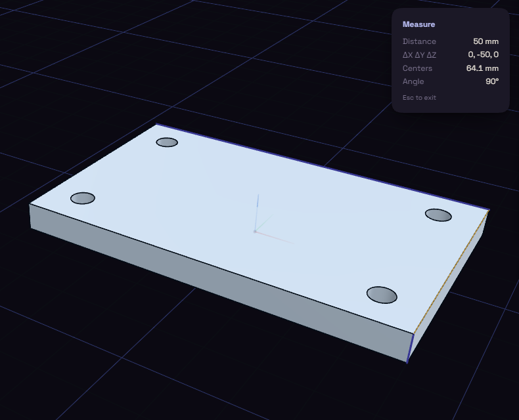Select the hole nearest the front corner
The width and height of the screenshot is (519, 420).
click(382, 295)
